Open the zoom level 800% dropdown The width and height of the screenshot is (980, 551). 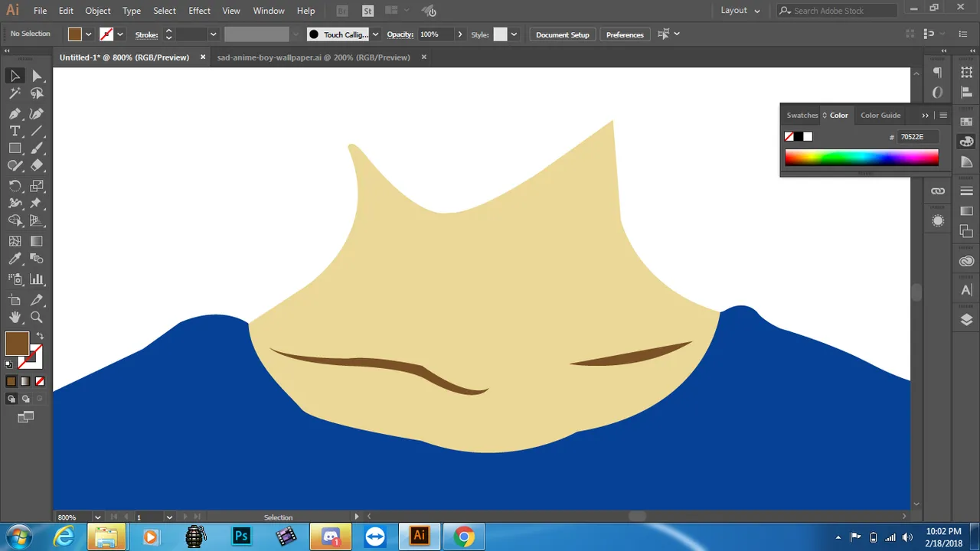click(98, 517)
